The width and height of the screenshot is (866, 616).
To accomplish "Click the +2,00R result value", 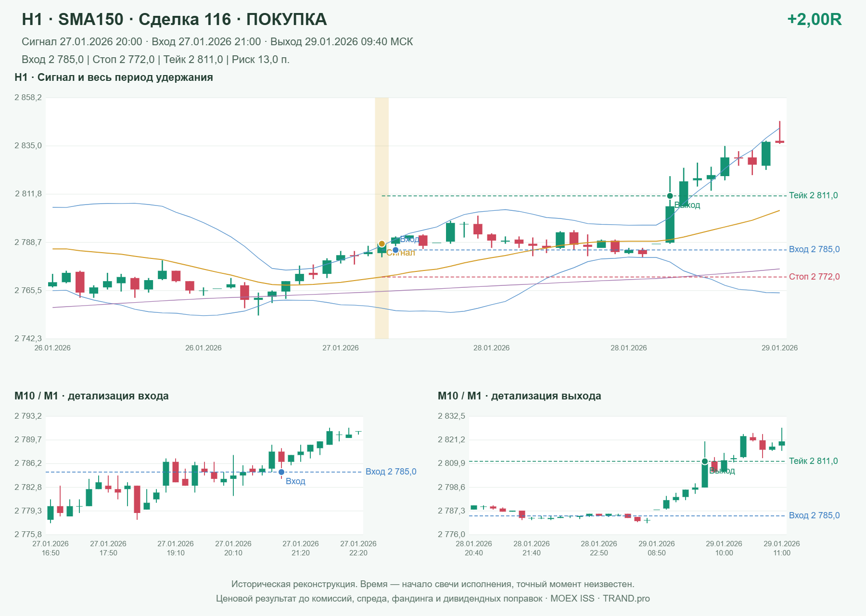I will [x=814, y=19].
